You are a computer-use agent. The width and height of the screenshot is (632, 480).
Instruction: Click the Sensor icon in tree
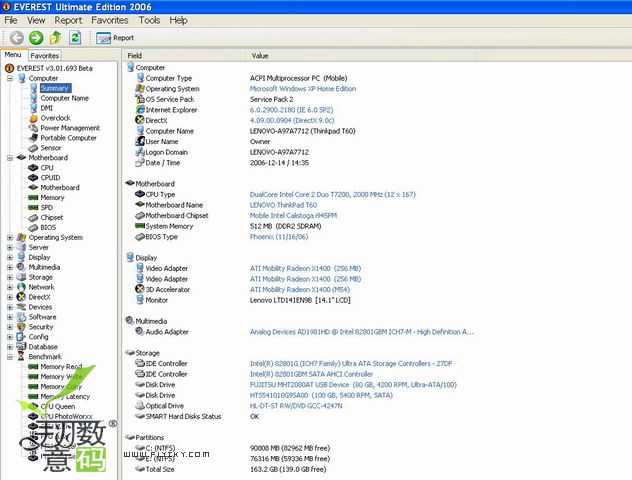(x=33, y=148)
